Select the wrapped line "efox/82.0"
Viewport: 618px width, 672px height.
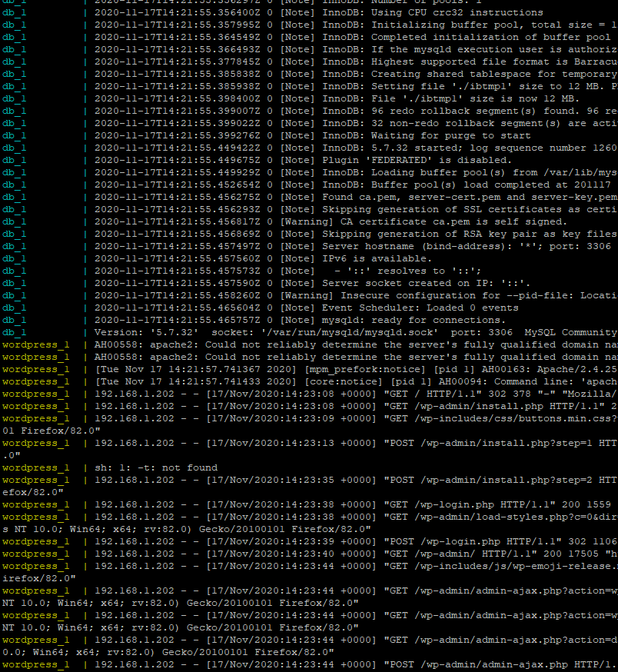(33, 492)
